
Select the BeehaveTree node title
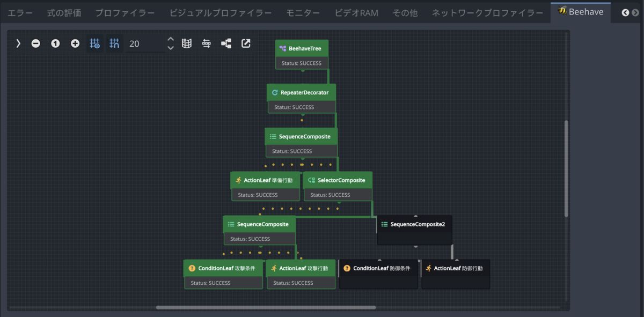(305, 48)
